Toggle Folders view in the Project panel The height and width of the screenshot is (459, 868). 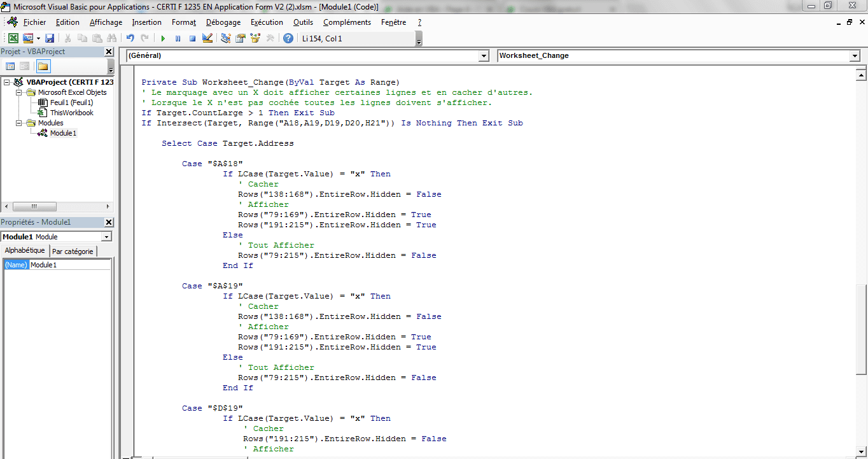(x=43, y=66)
